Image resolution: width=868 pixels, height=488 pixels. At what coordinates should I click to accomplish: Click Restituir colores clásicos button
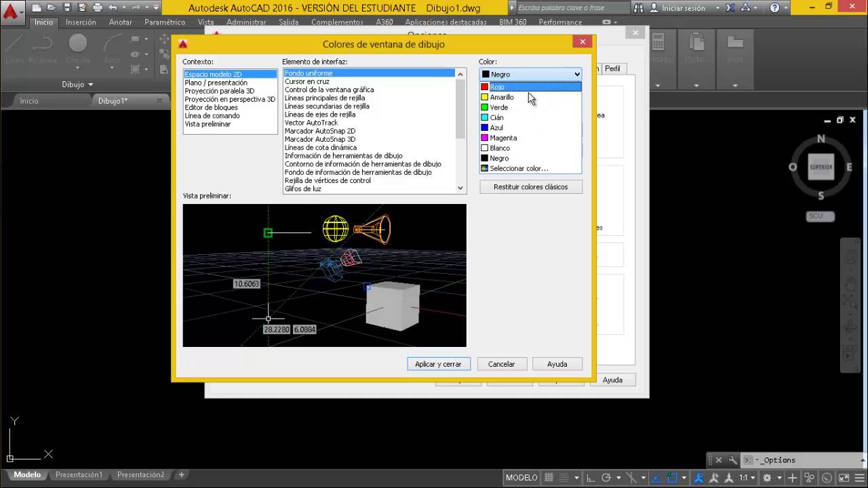point(531,186)
